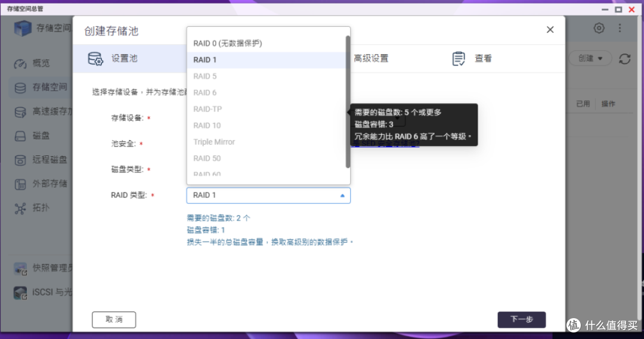Image resolution: width=644 pixels, height=339 pixels.
Task: Open the 磁盘 disk sidebar icon
Action: click(20, 136)
